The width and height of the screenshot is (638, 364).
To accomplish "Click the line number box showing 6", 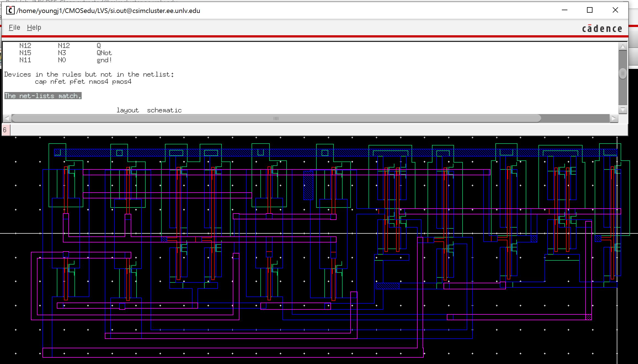I will tap(6, 130).
